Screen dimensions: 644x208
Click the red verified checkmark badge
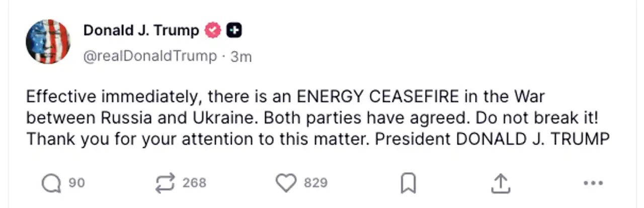(213, 31)
